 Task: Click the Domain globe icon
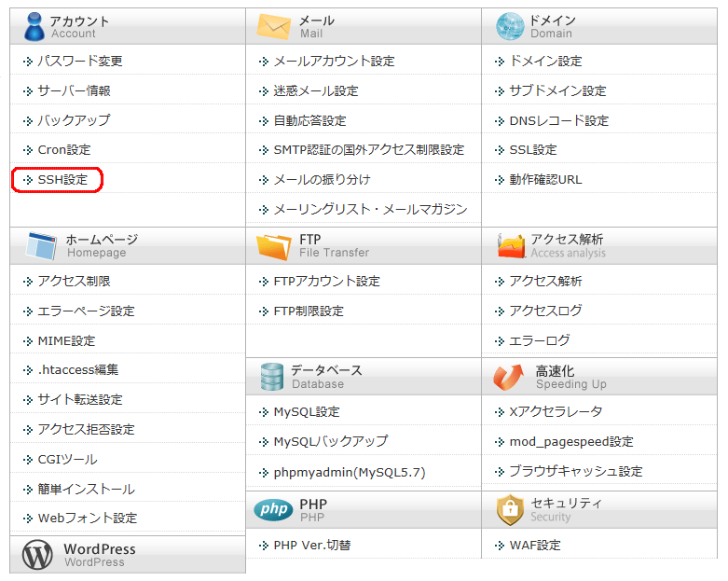(x=510, y=26)
